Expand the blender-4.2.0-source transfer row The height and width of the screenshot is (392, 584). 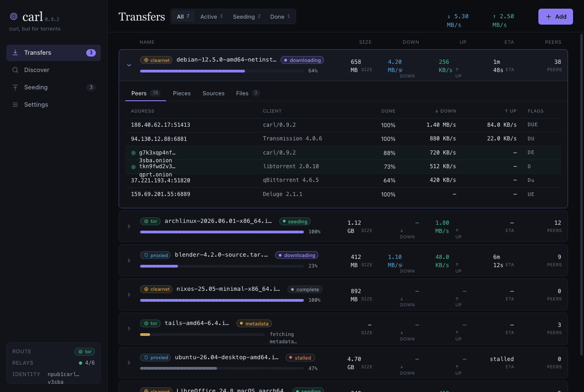(129, 260)
